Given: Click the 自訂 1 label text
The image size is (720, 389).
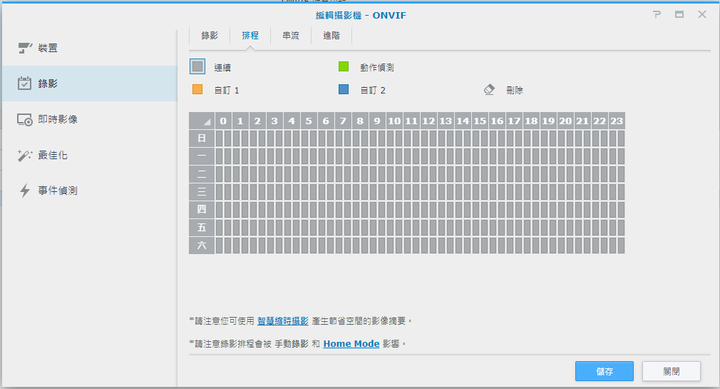Looking at the screenshot, I should click(227, 90).
